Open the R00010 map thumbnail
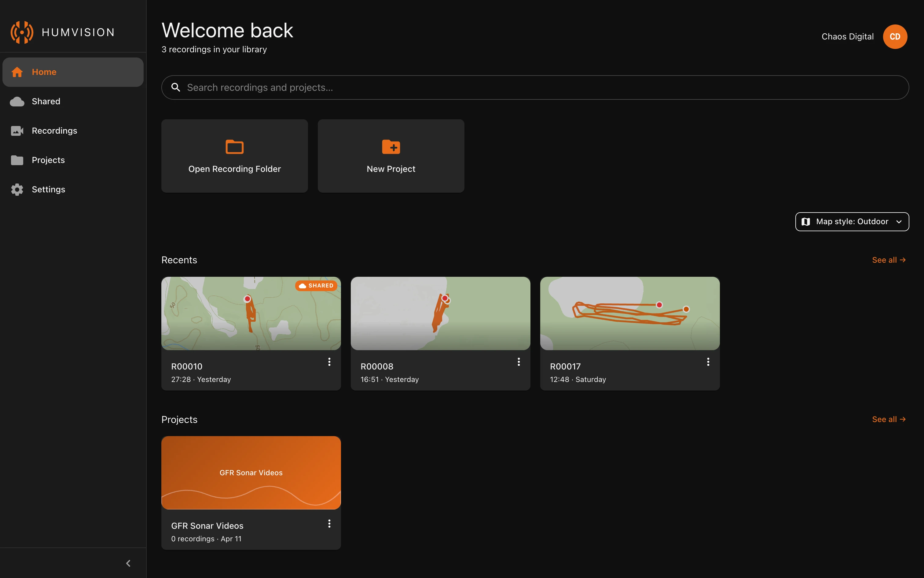The image size is (924, 578). [x=251, y=313]
